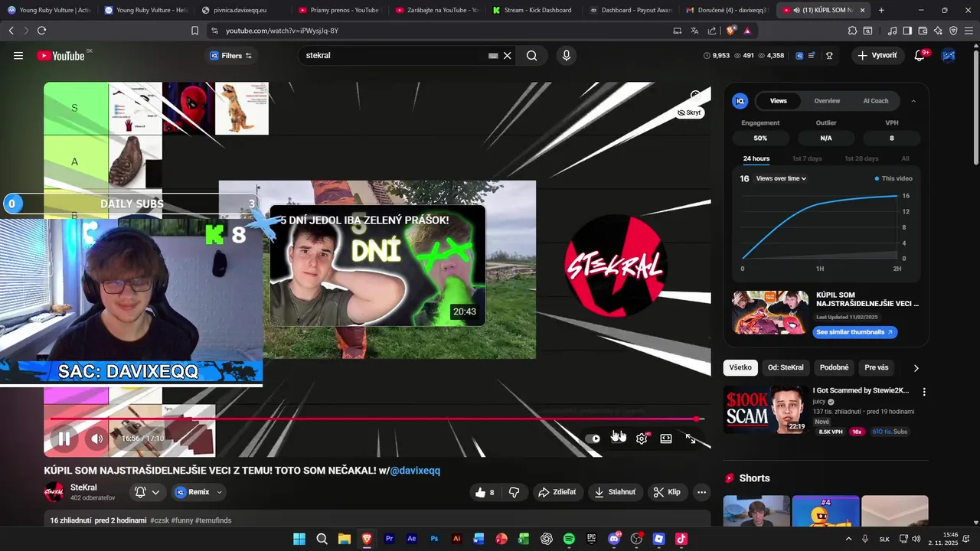The image size is (980, 551).
Task: Clear the search text with X
Action: point(508,56)
